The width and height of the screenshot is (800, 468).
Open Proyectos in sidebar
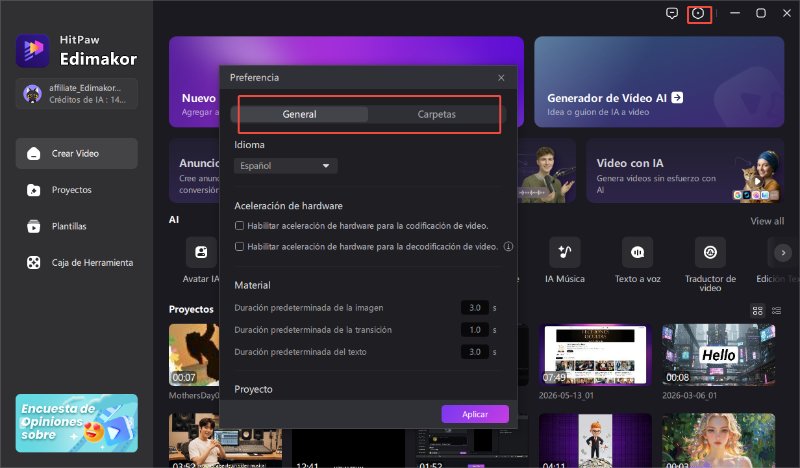(77, 190)
